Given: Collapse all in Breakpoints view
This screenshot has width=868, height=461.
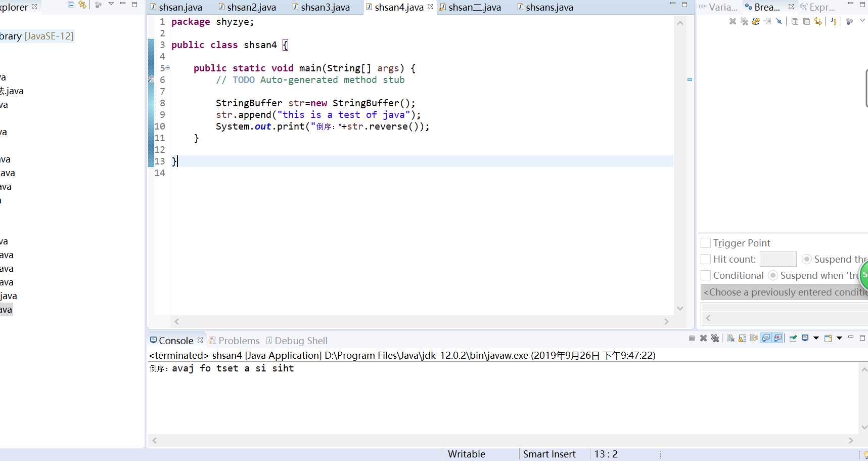Looking at the screenshot, I should click(806, 21).
